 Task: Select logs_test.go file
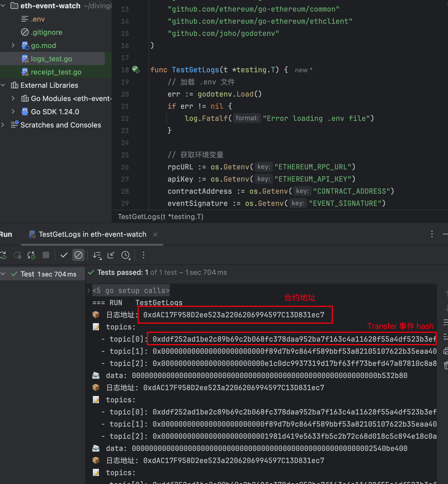pos(51,59)
